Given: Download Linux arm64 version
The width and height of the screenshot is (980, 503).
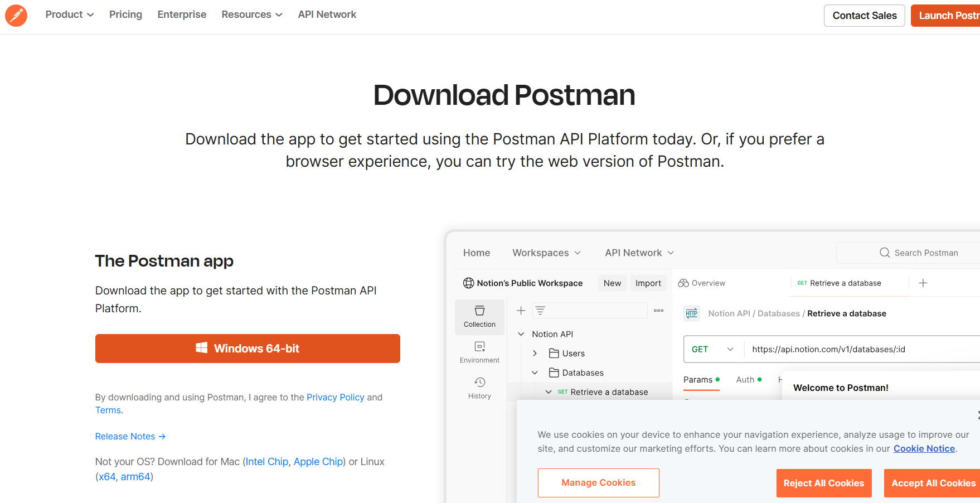Looking at the screenshot, I should coord(135,477).
